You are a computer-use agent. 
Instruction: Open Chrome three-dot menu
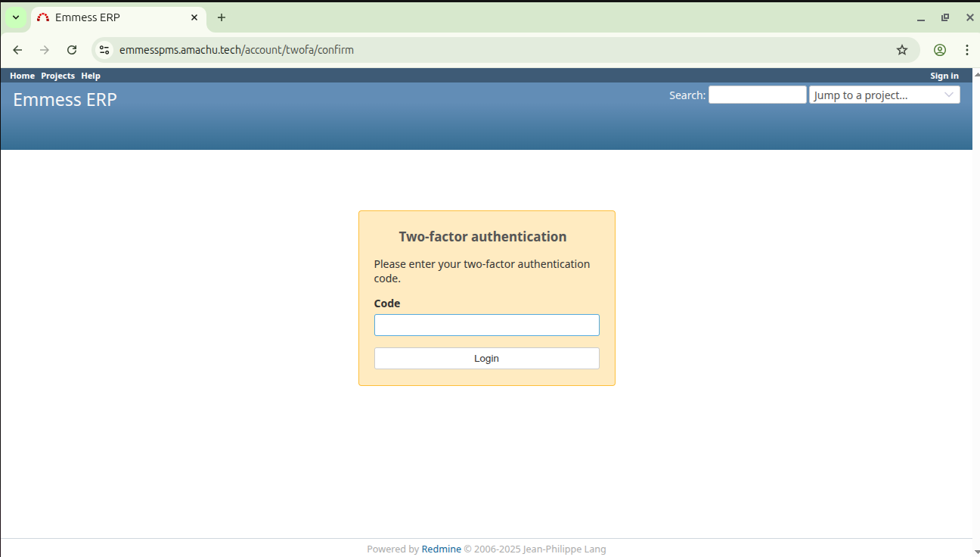pyautogui.click(x=966, y=50)
